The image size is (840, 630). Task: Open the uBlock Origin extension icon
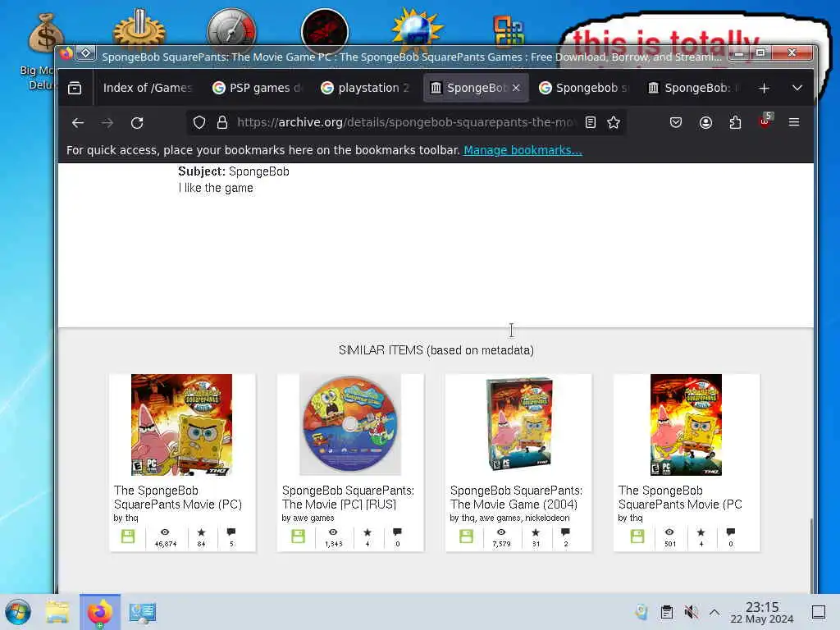tap(765, 121)
